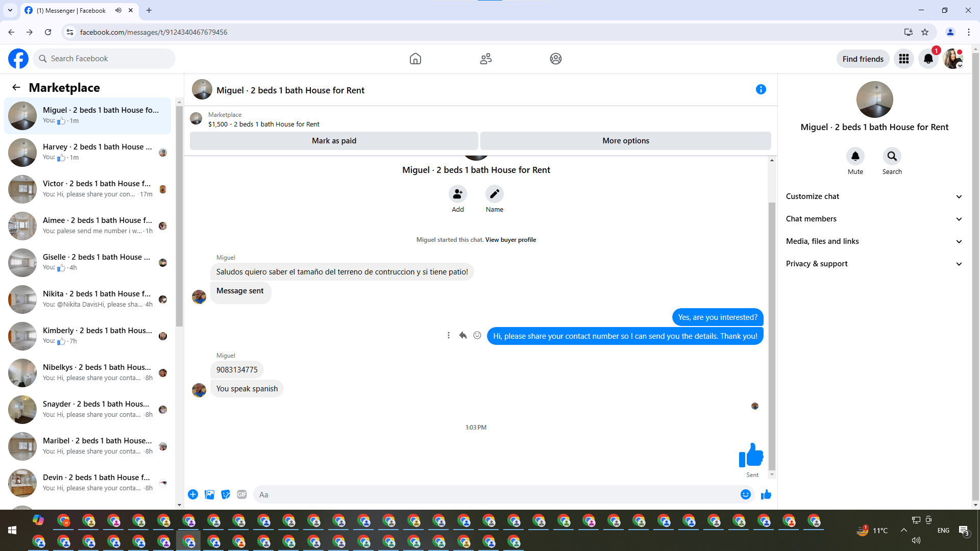
Task: Open Facebook notifications bell
Action: tap(928, 59)
